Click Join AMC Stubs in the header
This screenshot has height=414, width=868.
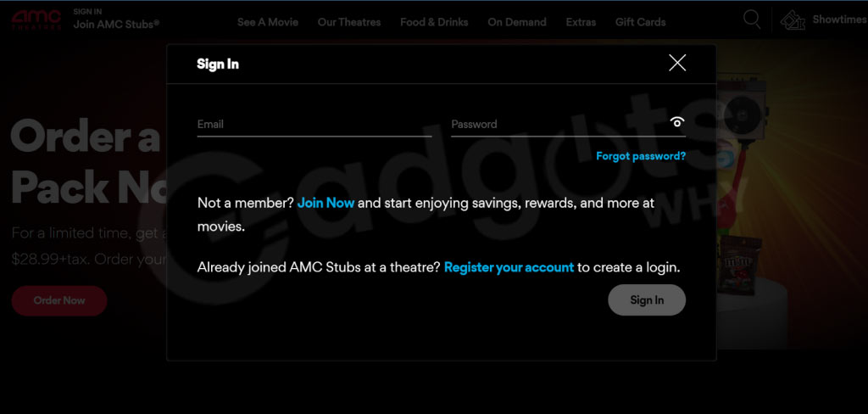pyautogui.click(x=117, y=24)
